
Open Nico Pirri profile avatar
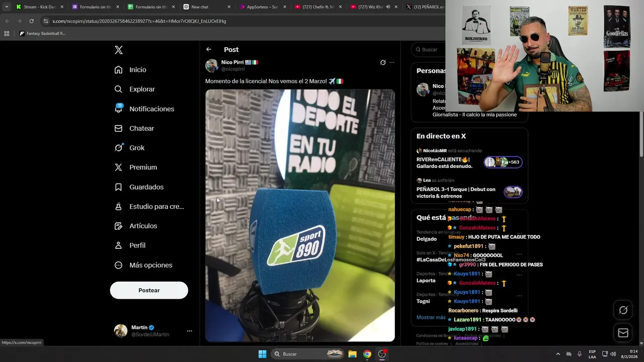[x=212, y=65]
